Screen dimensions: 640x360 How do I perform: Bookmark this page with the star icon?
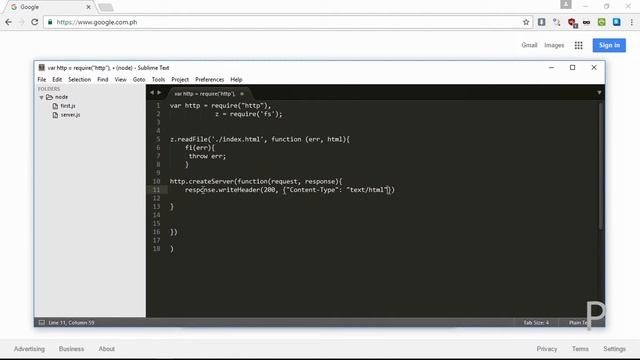pyautogui.click(x=526, y=22)
